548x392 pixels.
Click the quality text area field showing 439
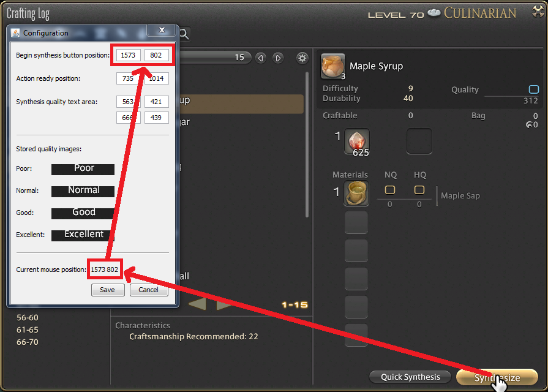click(x=156, y=118)
